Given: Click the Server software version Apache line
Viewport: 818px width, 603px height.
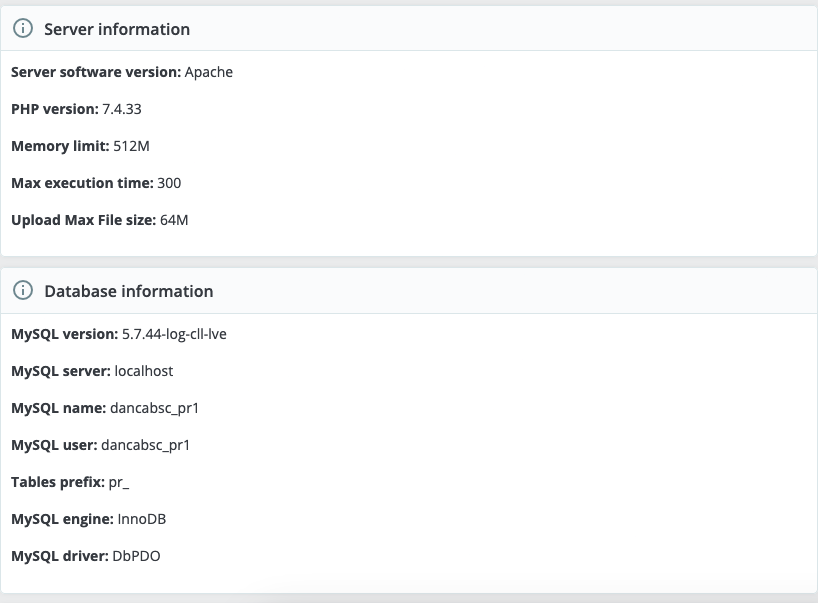Looking at the screenshot, I should pyautogui.click(x=122, y=72).
